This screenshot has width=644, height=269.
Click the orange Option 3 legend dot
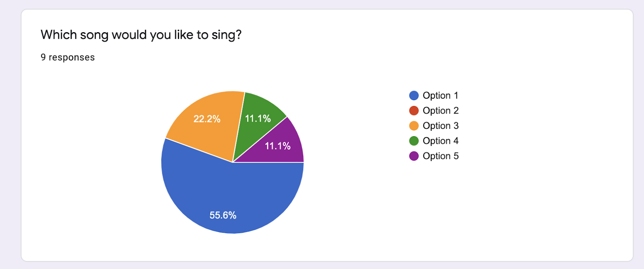coord(414,126)
